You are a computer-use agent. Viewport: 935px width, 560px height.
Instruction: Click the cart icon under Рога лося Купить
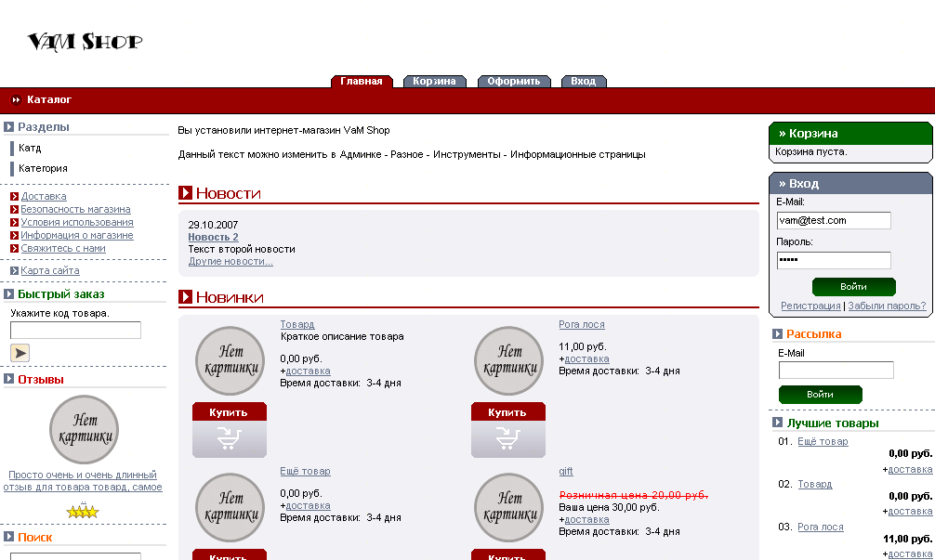(508, 439)
